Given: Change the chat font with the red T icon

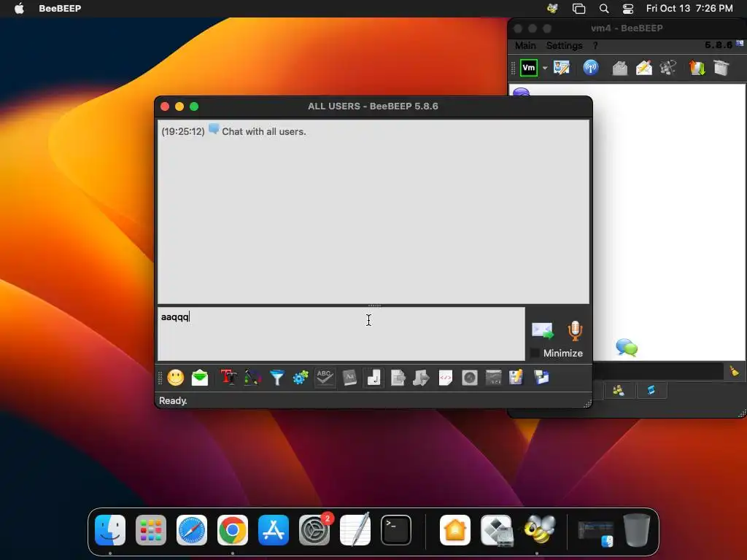Looking at the screenshot, I should click(228, 378).
